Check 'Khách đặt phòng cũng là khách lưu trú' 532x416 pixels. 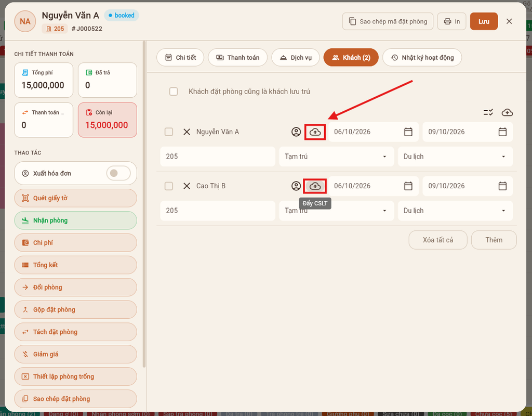[x=174, y=92]
